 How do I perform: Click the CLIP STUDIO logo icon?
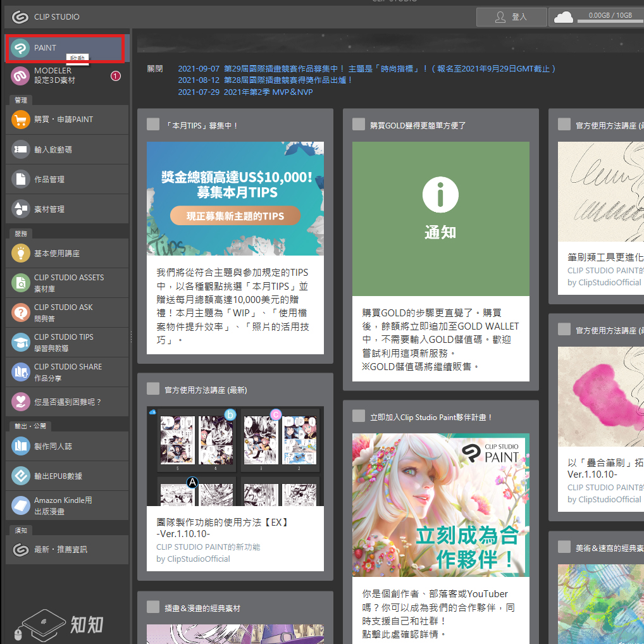tap(20, 17)
